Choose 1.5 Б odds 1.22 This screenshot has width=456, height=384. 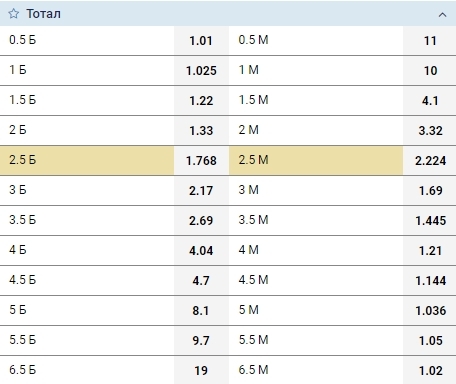click(x=201, y=101)
